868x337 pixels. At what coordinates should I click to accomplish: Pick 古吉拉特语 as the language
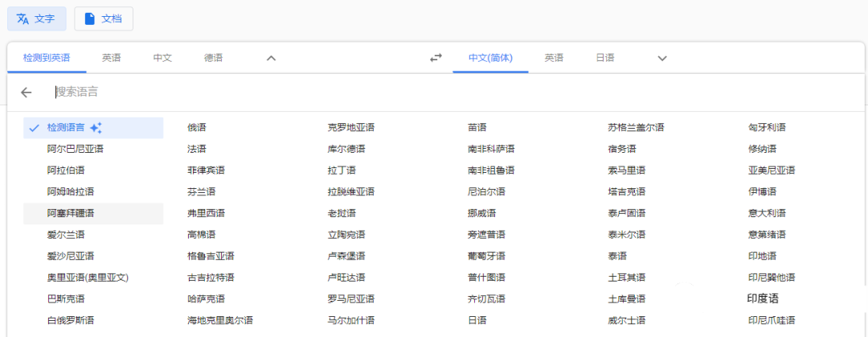click(x=211, y=277)
